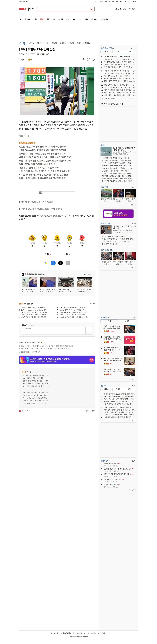Screen dimensions: 157x644
Task: Expand 선플 캠페인 보기 link
Action: (24, 352)
